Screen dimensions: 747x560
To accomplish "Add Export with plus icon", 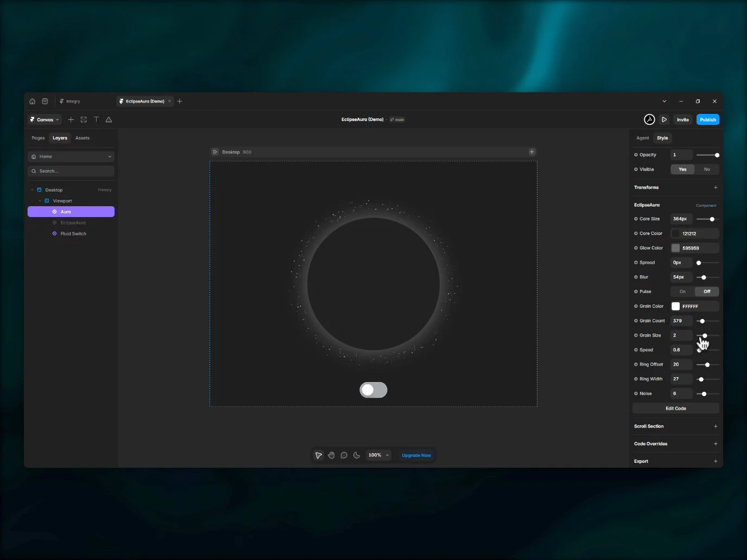I will click(x=716, y=461).
